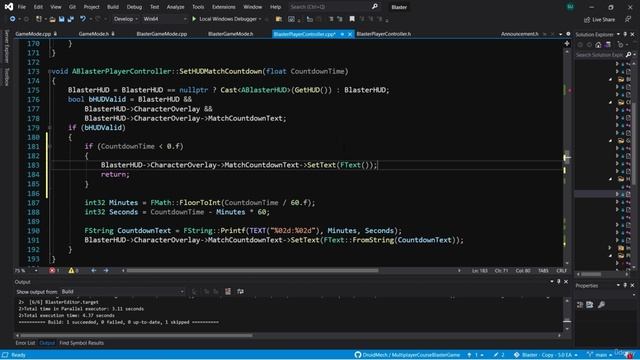640x360 pixels.
Task: Click the Solution Explorer home icon
Action: coord(598,44)
